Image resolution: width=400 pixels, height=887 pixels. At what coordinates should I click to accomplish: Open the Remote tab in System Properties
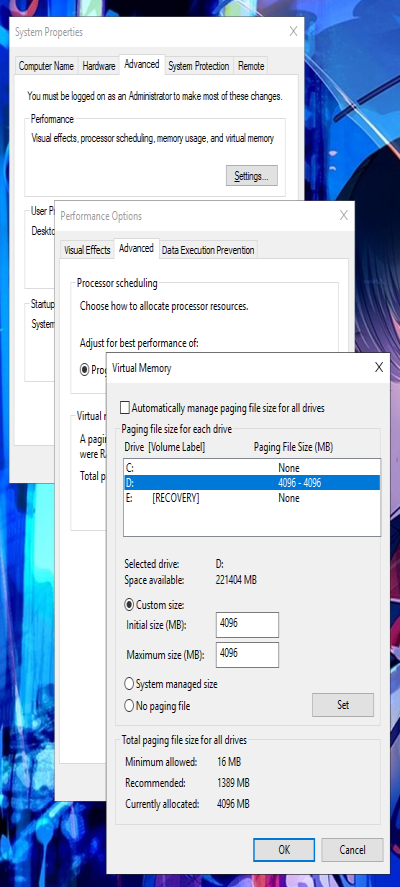pos(251,66)
